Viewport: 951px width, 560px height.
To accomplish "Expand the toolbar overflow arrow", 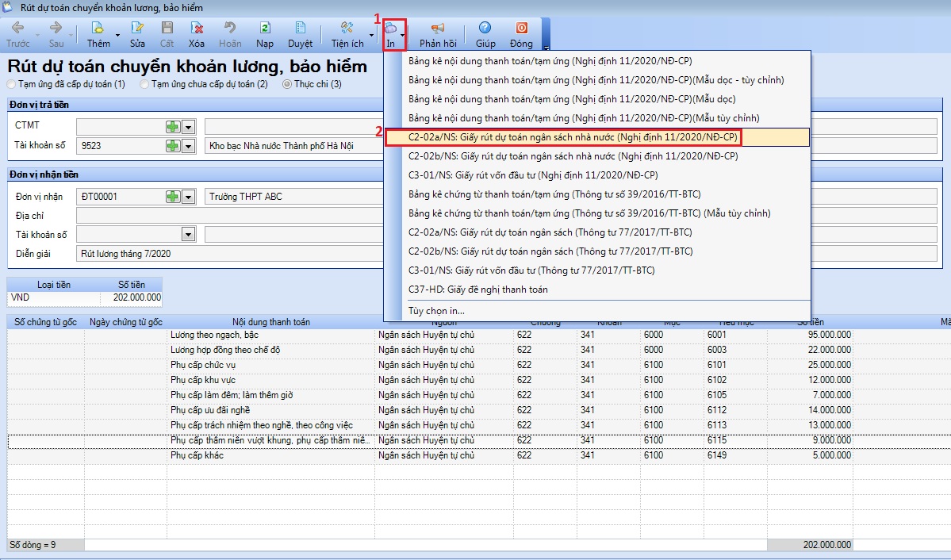I will click(546, 48).
